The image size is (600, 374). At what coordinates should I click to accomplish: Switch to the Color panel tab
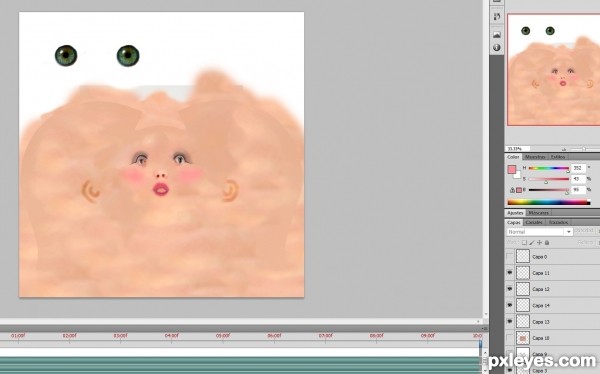click(513, 157)
